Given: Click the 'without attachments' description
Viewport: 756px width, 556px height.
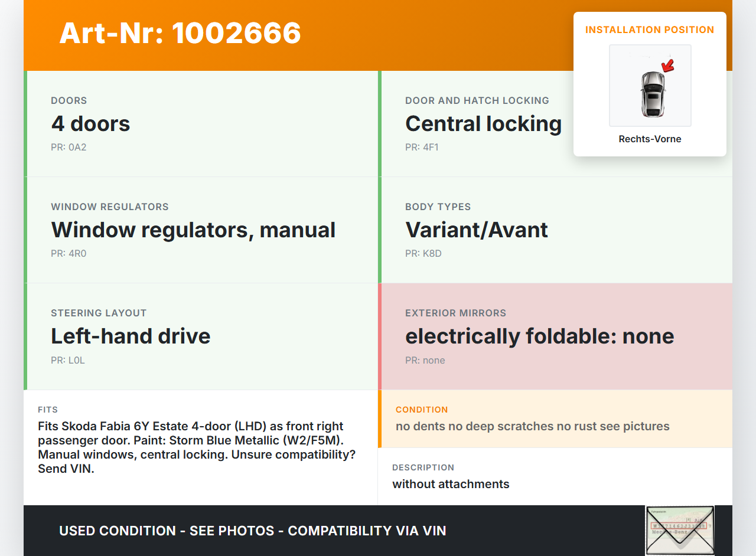Looking at the screenshot, I should (x=451, y=484).
